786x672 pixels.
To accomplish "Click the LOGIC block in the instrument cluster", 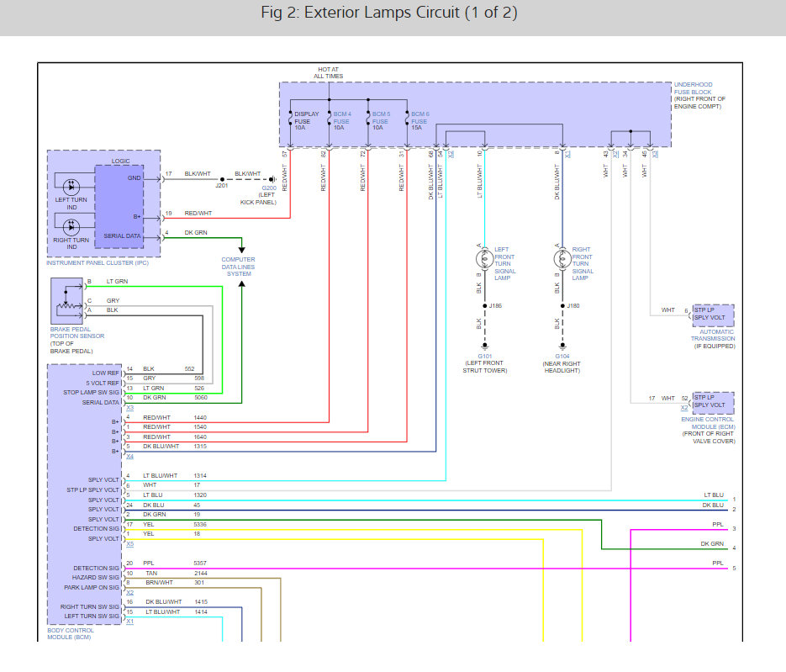I will click(x=119, y=207).
